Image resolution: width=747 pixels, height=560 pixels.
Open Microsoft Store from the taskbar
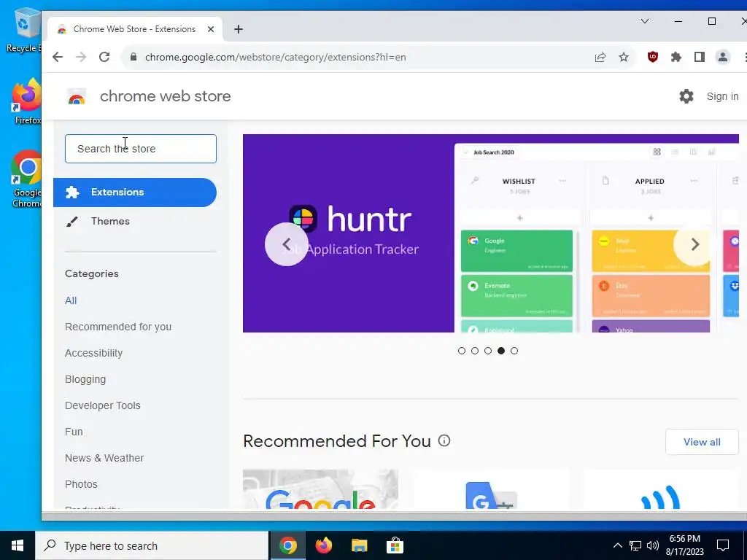(x=395, y=545)
